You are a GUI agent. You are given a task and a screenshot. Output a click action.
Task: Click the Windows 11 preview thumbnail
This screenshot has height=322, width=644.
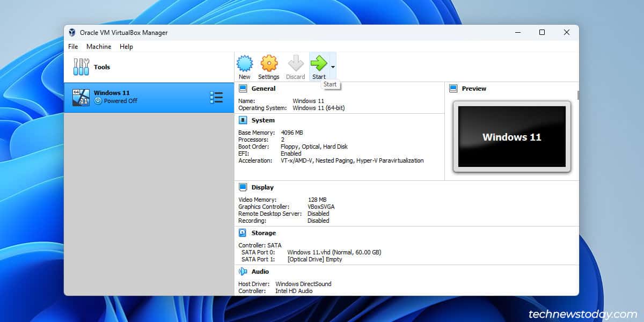click(512, 136)
